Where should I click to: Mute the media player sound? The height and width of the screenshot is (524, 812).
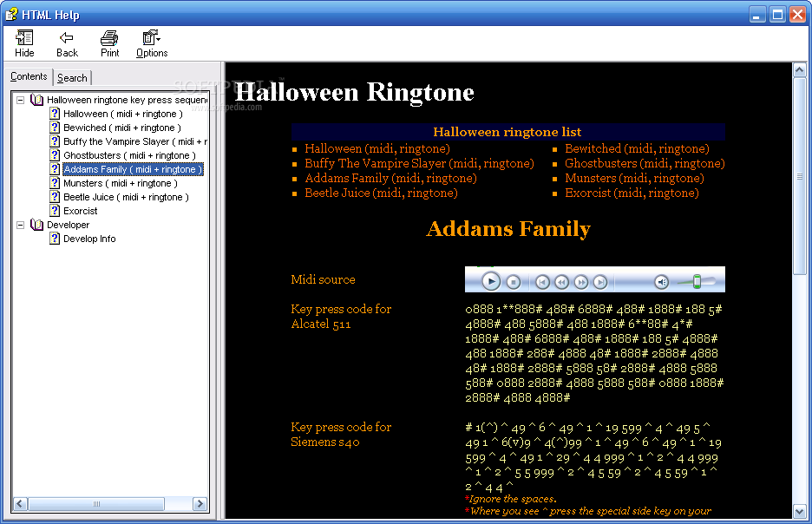coord(661,282)
